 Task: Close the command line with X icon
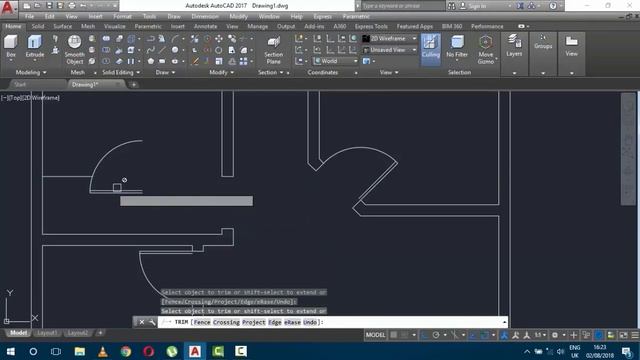coord(142,322)
